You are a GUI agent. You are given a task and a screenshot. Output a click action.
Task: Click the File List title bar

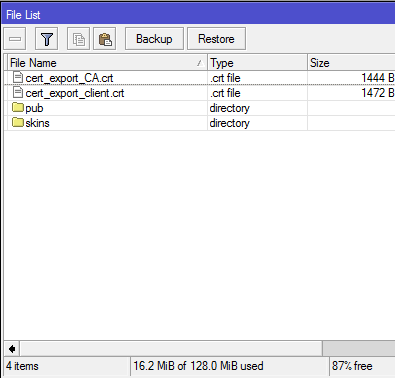(x=198, y=15)
